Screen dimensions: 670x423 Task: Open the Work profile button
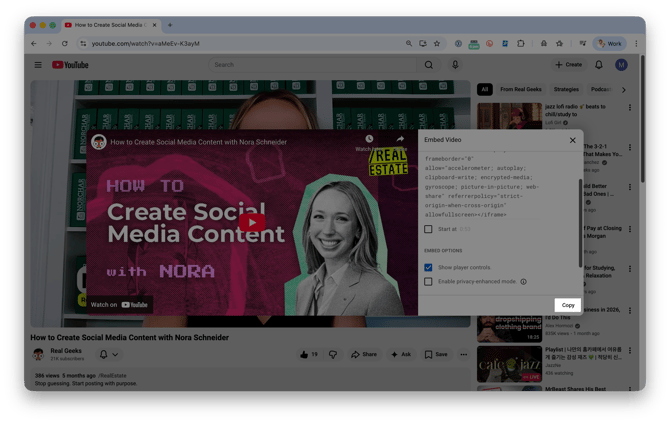point(609,44)
